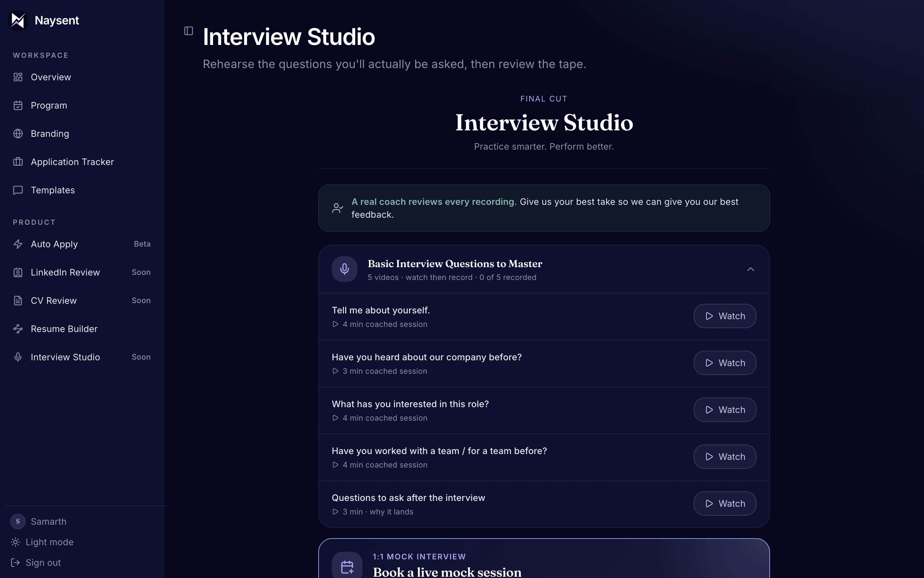This screenshot has width=924, height=578.
Task: Click the Basic Interview Questions microphone icon
Action: tap(344, 269)
